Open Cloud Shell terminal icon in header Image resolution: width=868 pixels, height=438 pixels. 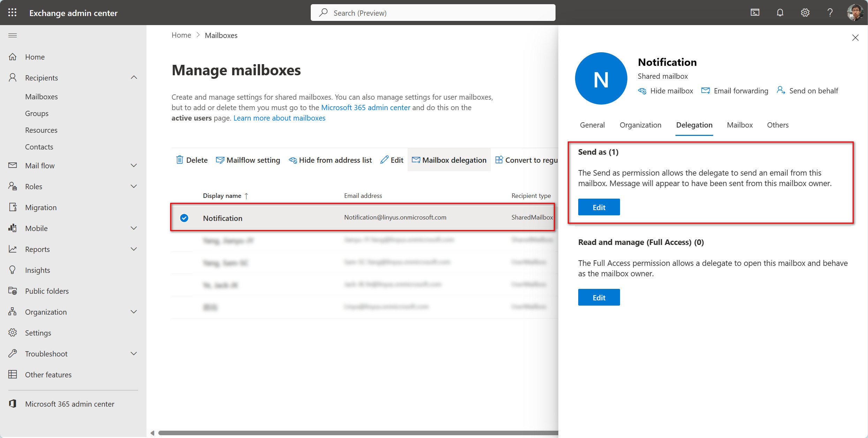(x=755, y=13)
